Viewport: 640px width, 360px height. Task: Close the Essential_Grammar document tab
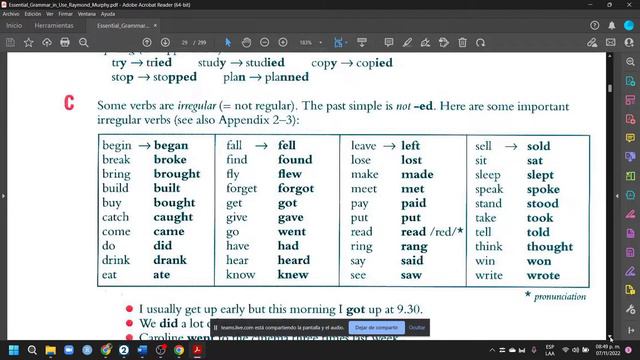[155, 25]
